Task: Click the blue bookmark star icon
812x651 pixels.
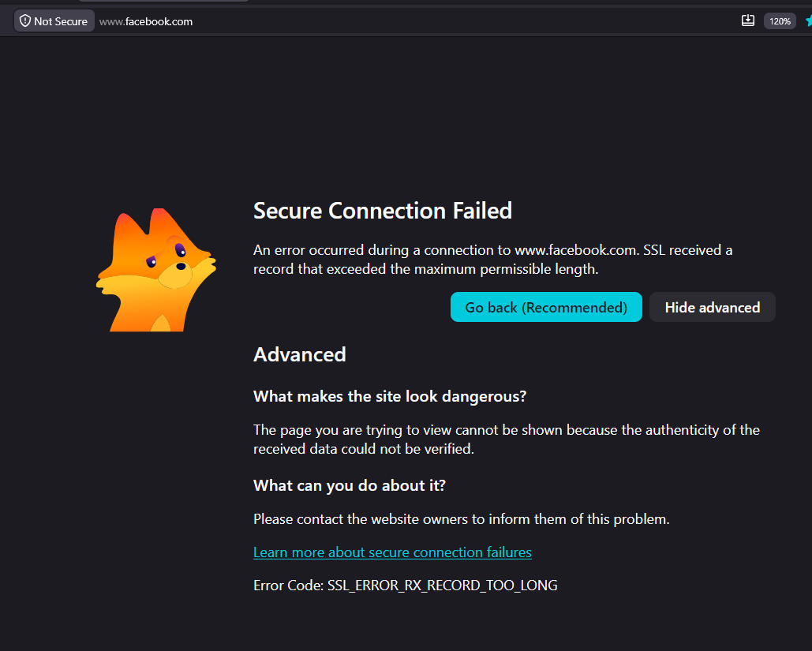Action: (x=808, y=21)
